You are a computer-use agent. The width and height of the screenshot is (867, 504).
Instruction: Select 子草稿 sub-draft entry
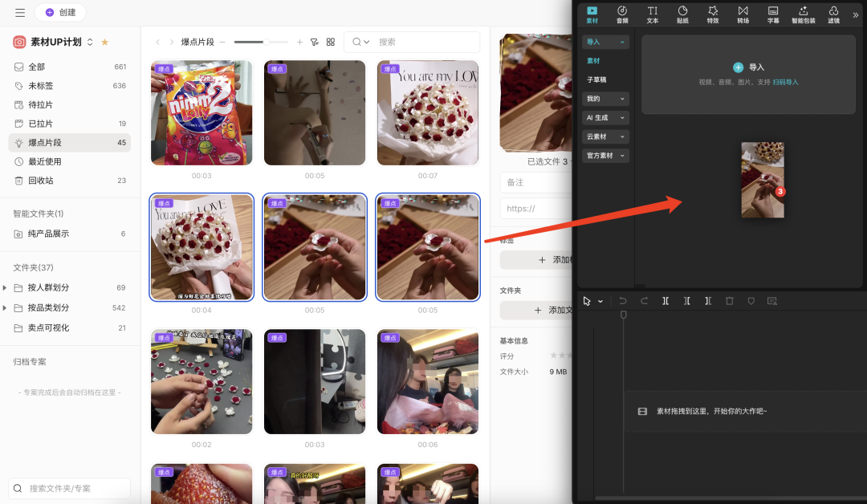[x=596, y=79]
